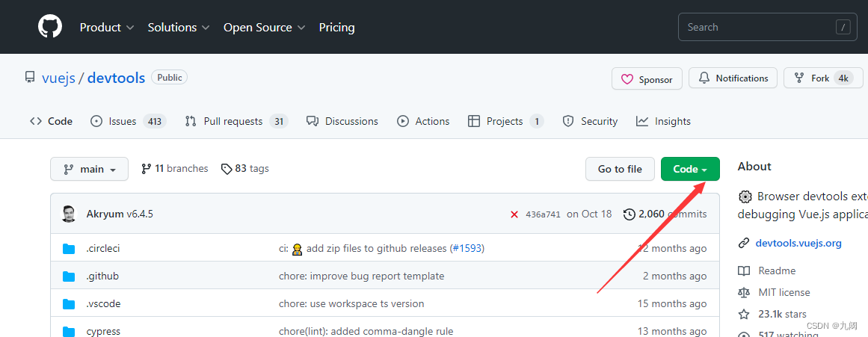Image resolution: width=868 pixels, height=337 pixels.
Task: Click the Go to file button
Action: (x=620, y=169)
